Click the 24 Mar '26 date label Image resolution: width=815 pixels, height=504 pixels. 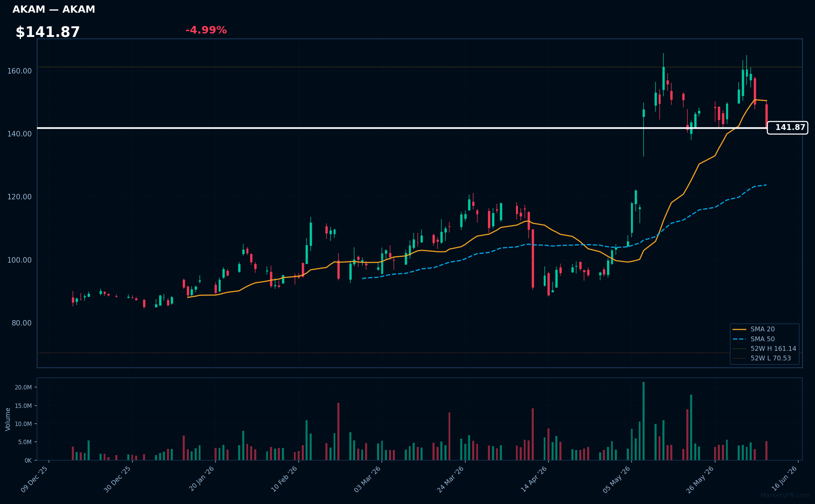[451, 479]
